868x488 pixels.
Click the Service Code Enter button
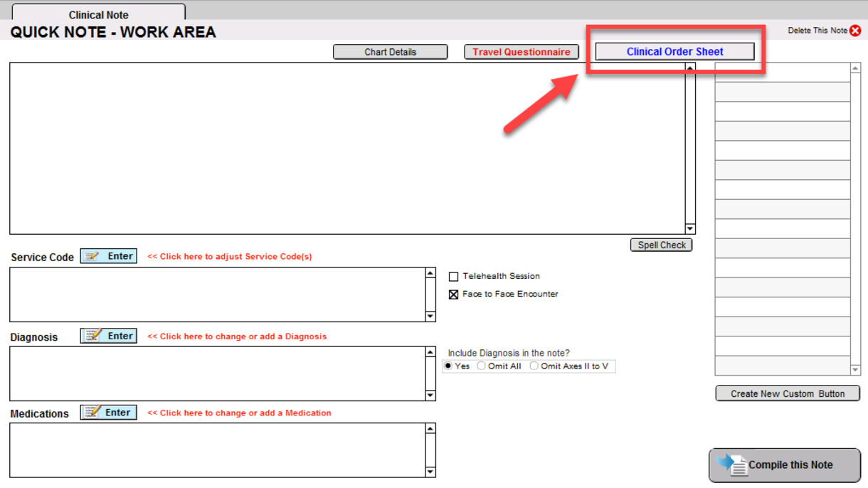click(x=108, y=256)
